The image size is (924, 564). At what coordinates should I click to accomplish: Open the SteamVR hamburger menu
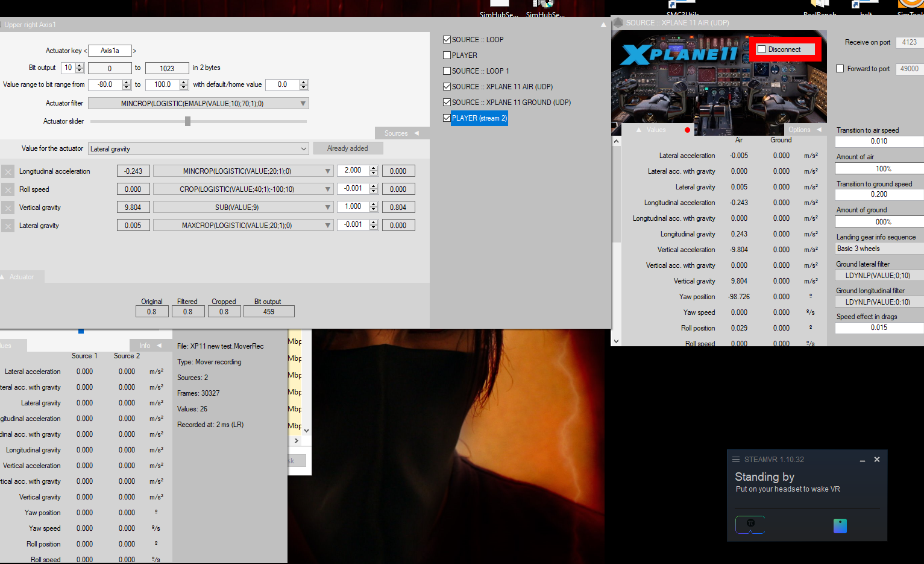(736, 460)
